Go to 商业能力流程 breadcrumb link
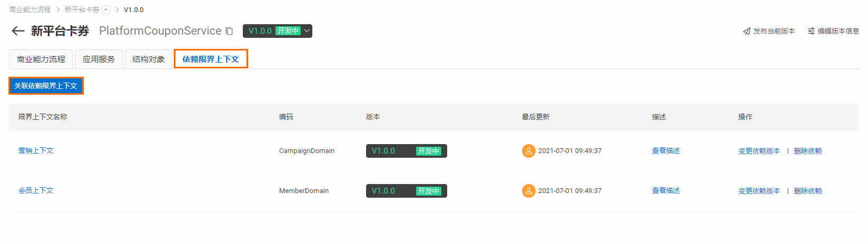The height and width of the screenshot is (244, 868). point(30,10)
